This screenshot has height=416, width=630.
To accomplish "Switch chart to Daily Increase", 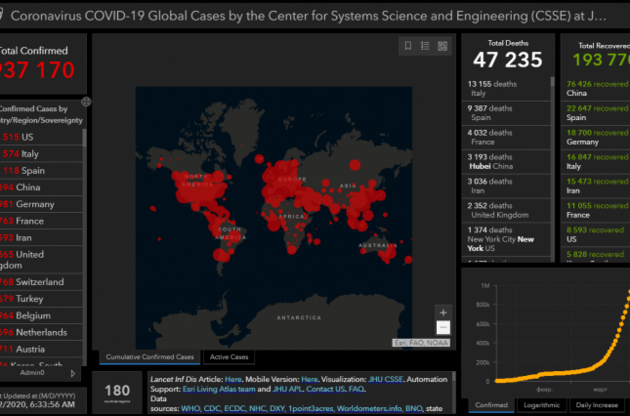I will point(598,405).
